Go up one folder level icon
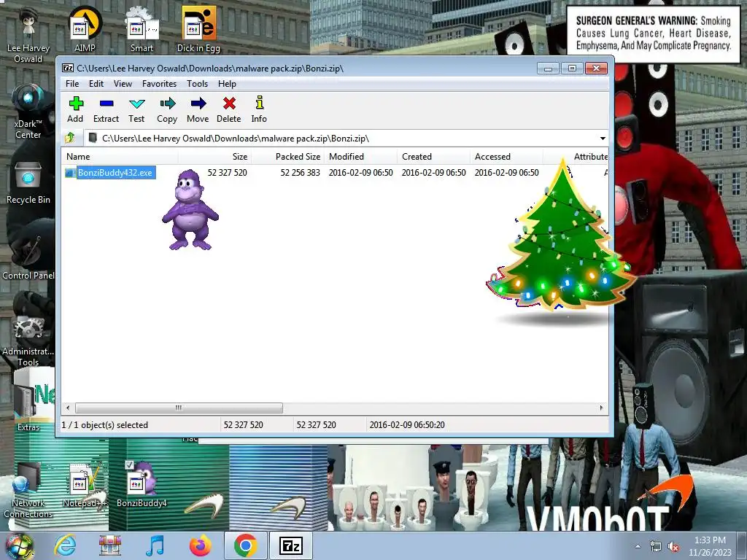The width and height of the screenshot is (747, 560). coord(70,138)
